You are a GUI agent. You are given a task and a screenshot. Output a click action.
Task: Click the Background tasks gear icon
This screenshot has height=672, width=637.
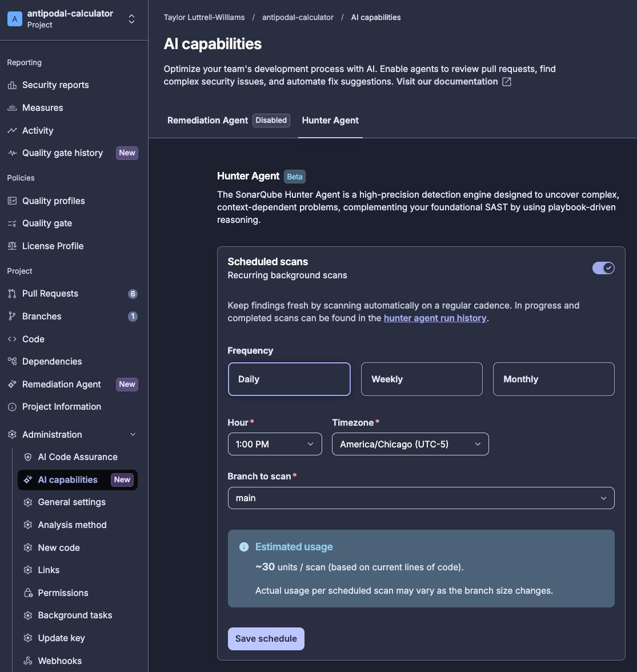point(28,615)
